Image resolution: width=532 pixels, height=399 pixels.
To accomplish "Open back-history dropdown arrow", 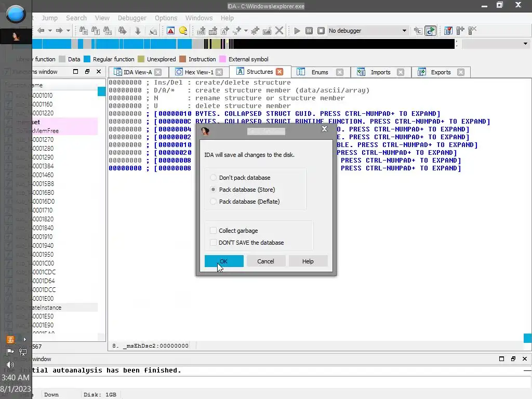I will pyautogui.click(x=50, y=31).
